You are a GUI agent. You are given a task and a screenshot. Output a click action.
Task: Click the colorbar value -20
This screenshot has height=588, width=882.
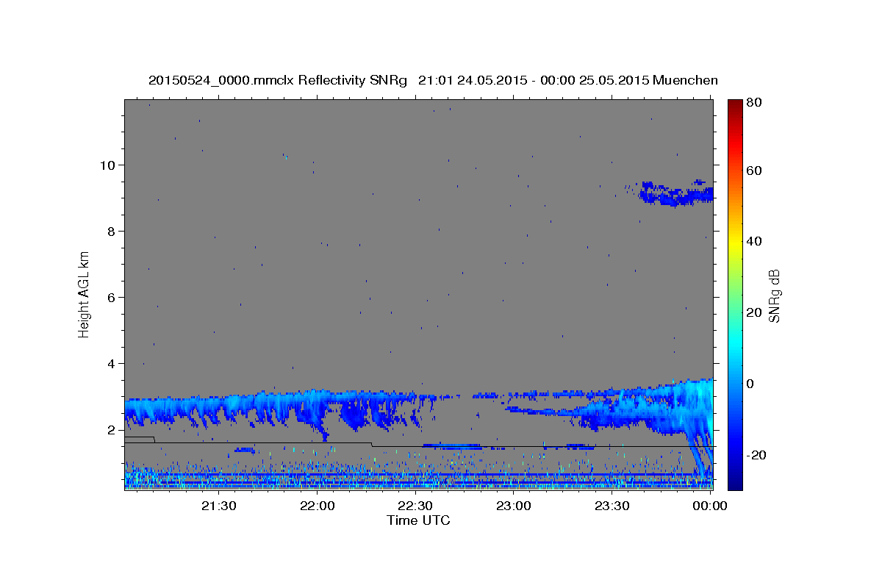coord(756,455)
